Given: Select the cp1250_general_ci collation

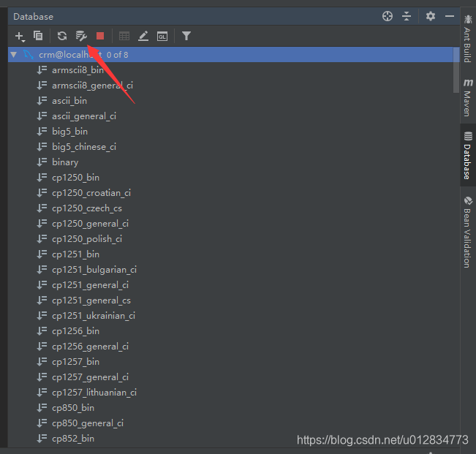Looking at the screenshot, I should (x=90, y=224).
